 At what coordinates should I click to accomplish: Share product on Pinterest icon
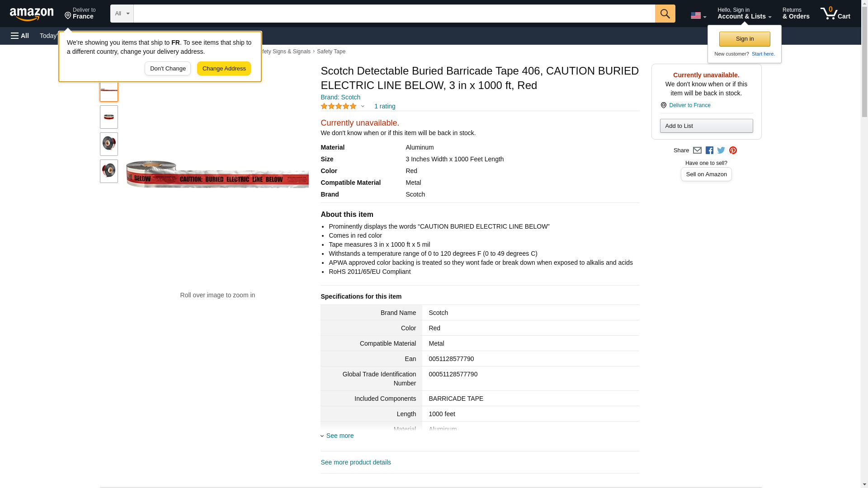pos(733,150)
